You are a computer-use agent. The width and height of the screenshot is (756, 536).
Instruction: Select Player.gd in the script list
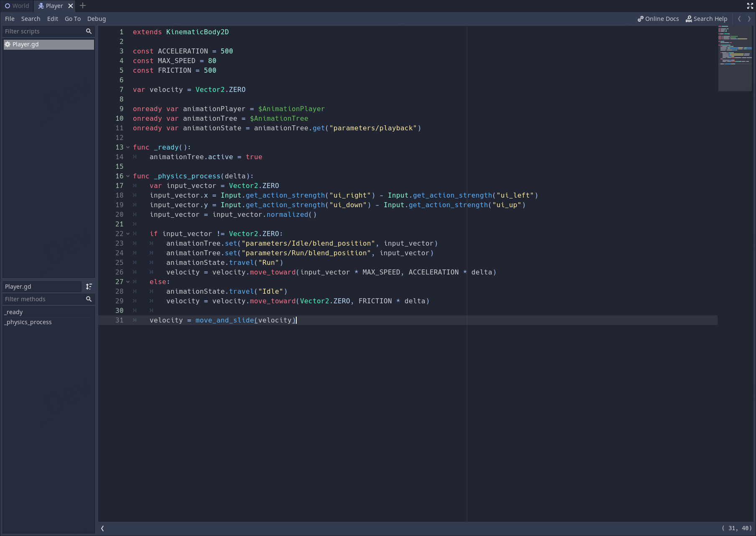[x=48, y=44]
